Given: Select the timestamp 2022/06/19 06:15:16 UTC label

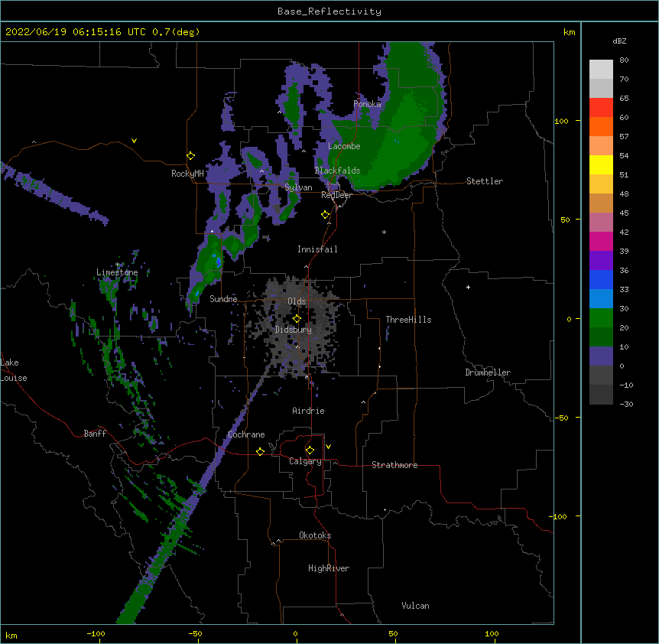Looking at the screenshot, I should point(76,32).
